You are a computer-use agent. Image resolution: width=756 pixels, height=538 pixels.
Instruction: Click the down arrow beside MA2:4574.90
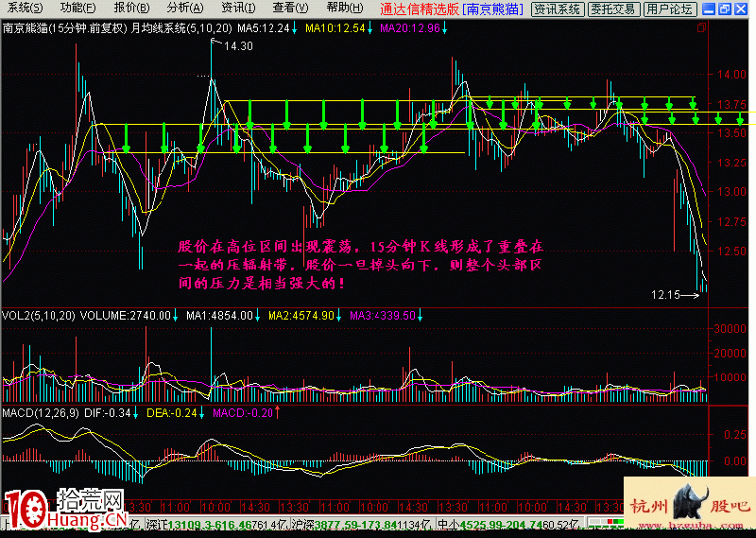pyautogui.click(x=338, y=316)
